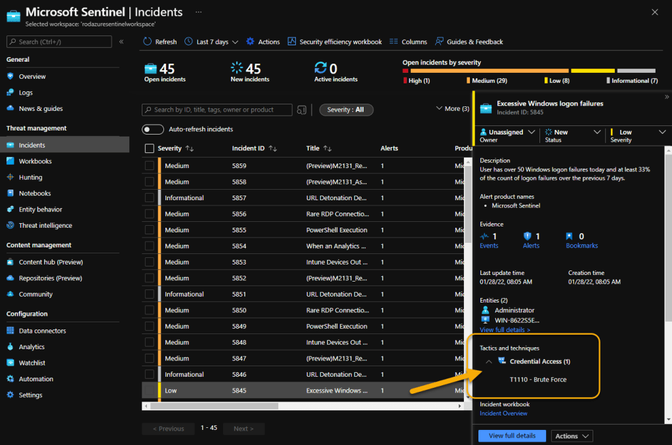This screenshot has width=672, height=445.
Task: Expand the More (3) filters
Action: [453, 108]
